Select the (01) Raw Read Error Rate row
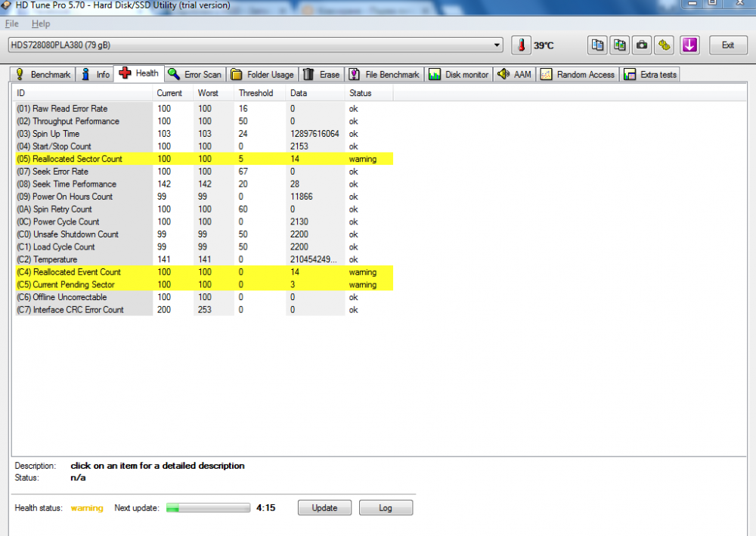 204,109
